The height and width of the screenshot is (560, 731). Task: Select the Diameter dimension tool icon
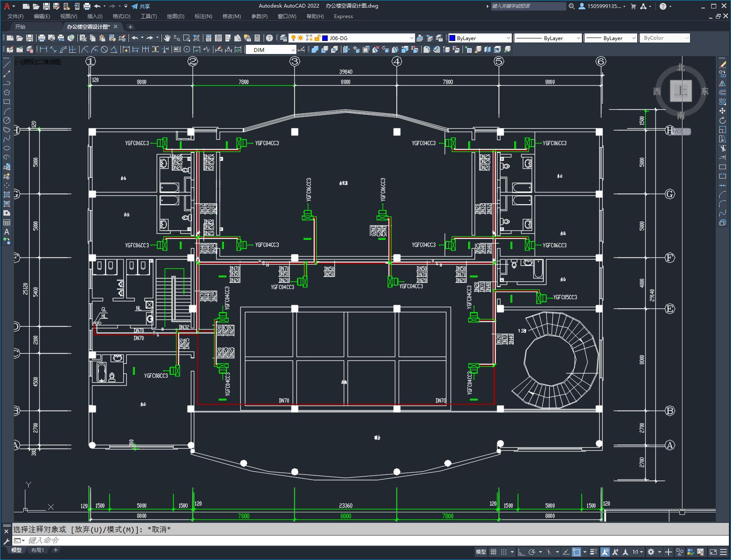104,49
